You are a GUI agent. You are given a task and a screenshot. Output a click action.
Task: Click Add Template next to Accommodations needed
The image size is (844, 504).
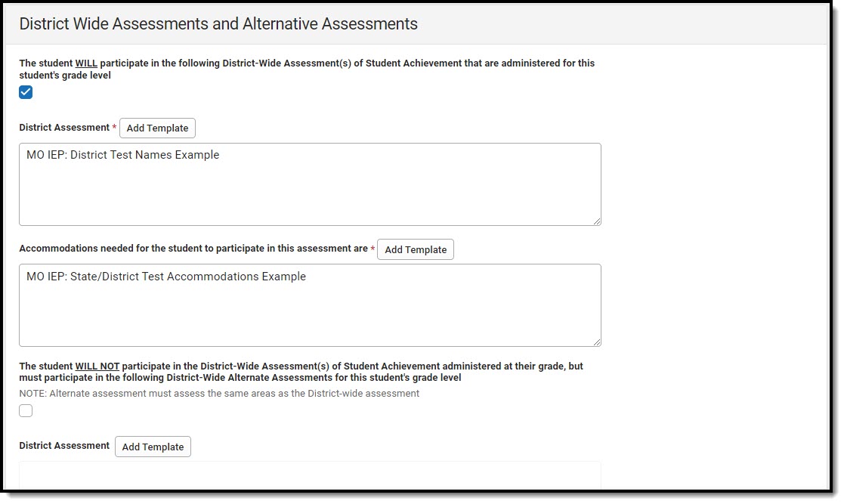pos(415,249)
